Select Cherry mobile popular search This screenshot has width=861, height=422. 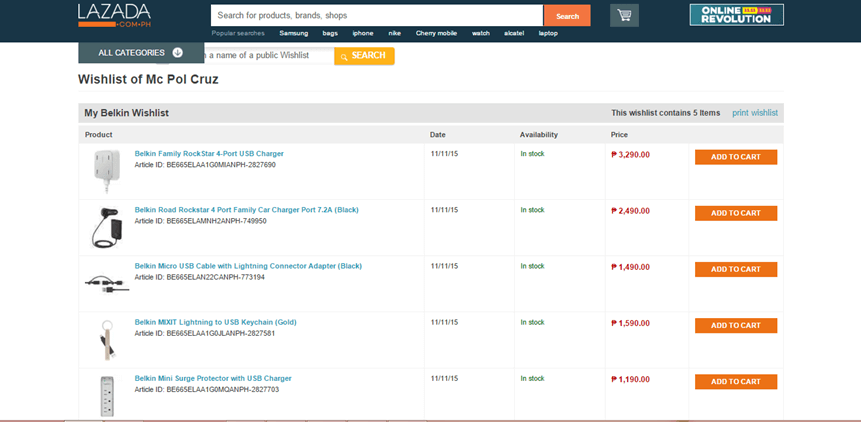click(436, 33)
